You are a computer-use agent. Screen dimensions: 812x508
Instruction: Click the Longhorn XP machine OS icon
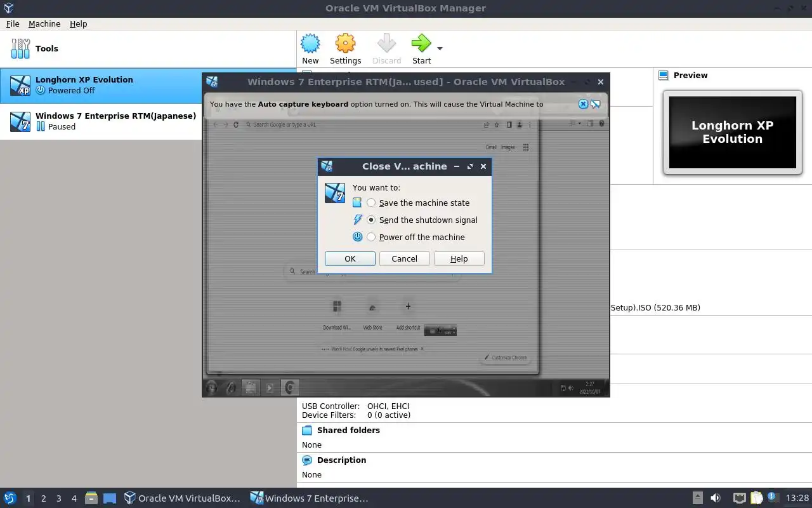[x=20, y=85]
